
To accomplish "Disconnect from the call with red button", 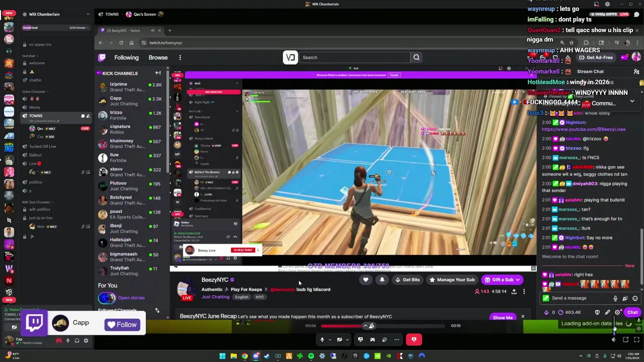I will [x=414, y=339].
